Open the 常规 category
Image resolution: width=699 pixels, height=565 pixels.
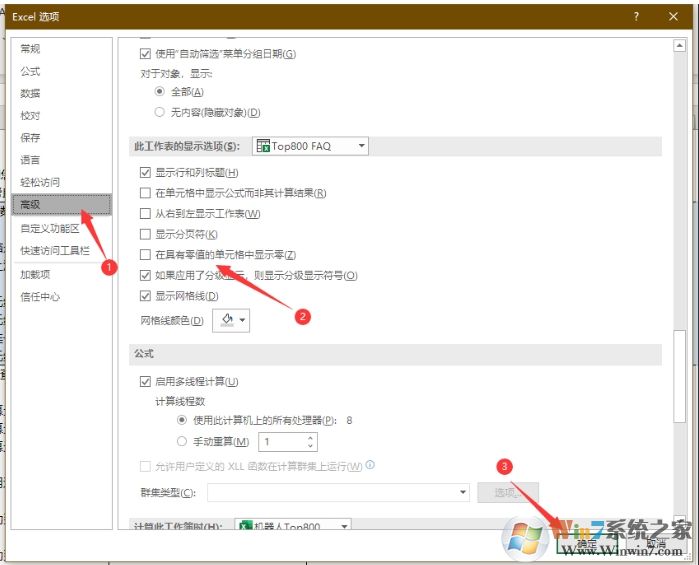point(30,49)
